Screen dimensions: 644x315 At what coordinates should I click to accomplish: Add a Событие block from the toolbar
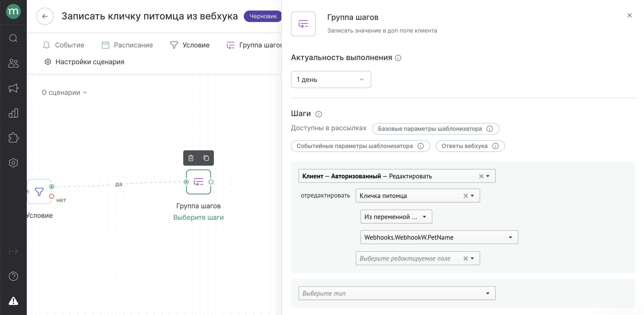[63, 45]
